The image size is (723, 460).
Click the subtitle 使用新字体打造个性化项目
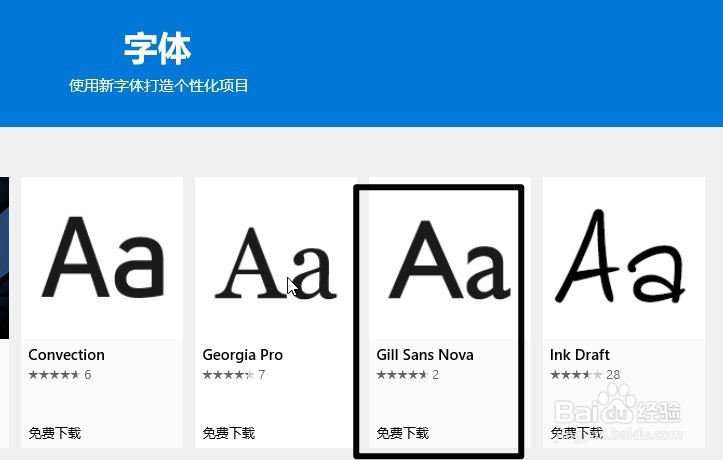pos(159,85)
